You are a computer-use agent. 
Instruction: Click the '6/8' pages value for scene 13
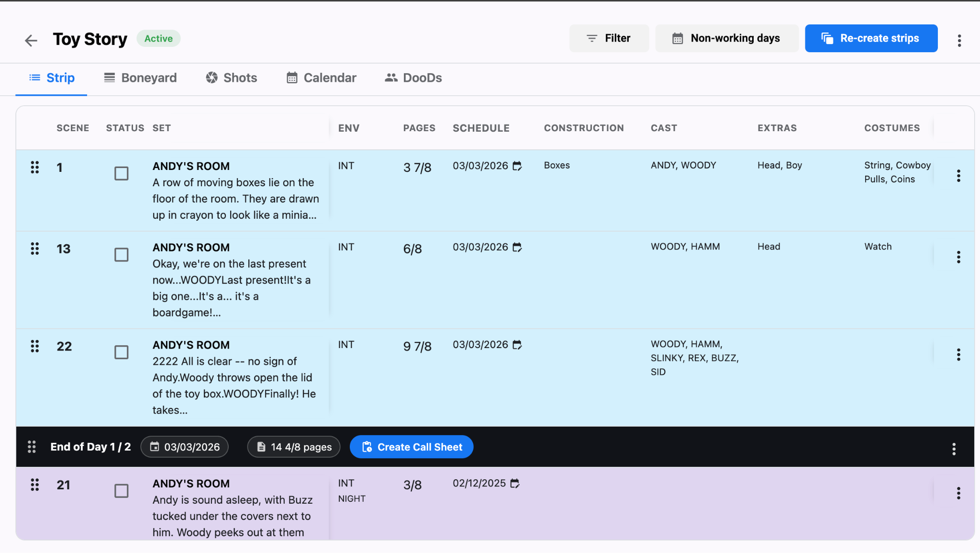(412, 248)
